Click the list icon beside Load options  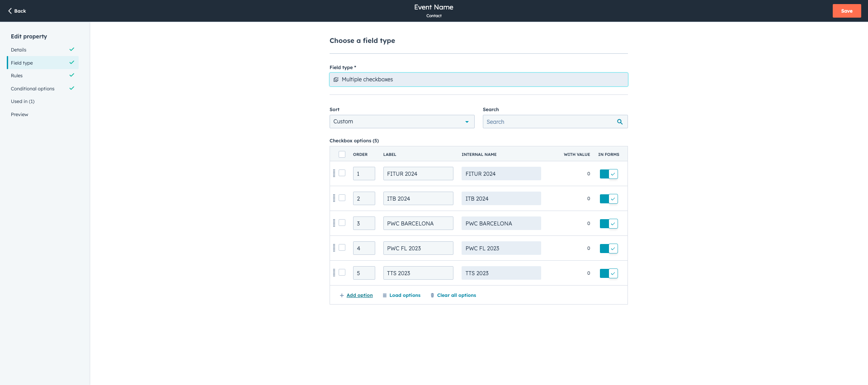pos(385,296)
